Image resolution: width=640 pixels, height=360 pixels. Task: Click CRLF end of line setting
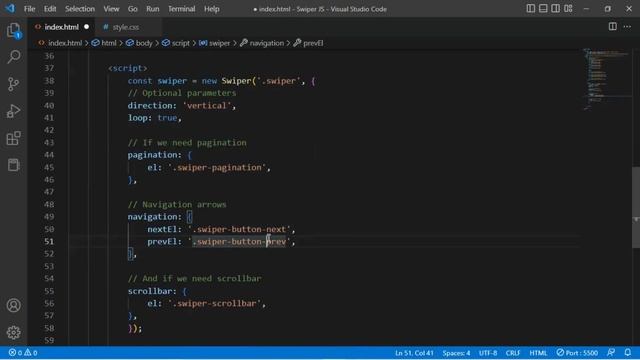click(513, 353)
